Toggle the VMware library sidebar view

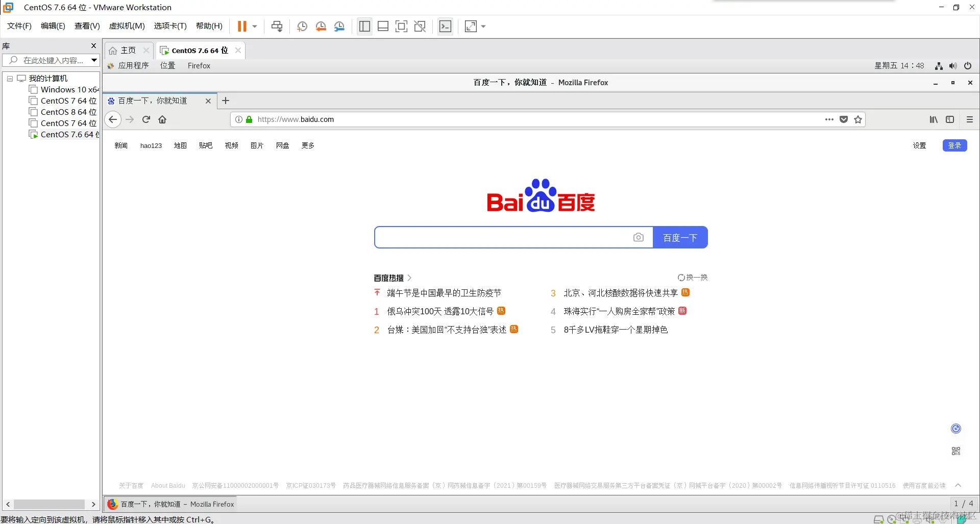point(364,27)
